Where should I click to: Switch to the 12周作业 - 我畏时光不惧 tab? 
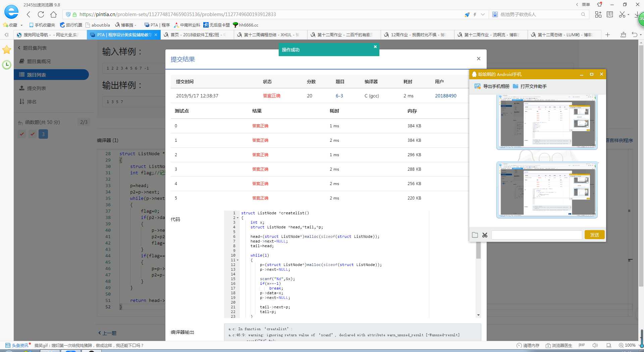(x=417, y=35)
